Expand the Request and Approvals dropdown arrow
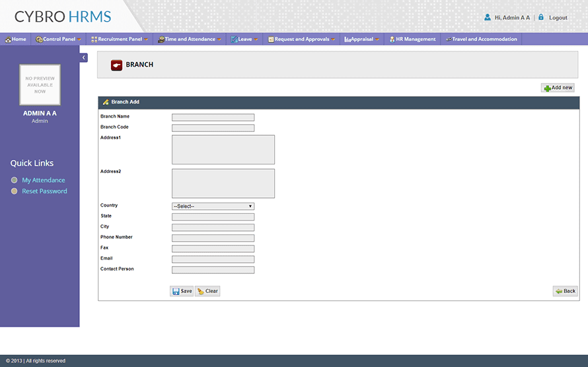 tap(333, 40)
